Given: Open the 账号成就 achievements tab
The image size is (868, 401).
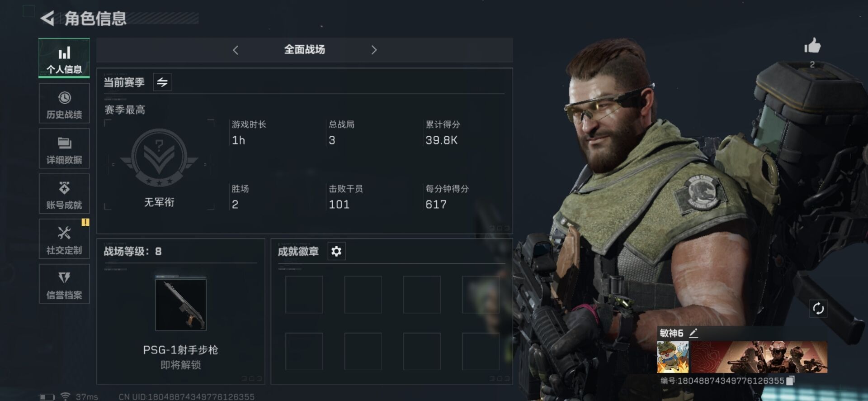Looking at the screenshot, I should point(64,194).
